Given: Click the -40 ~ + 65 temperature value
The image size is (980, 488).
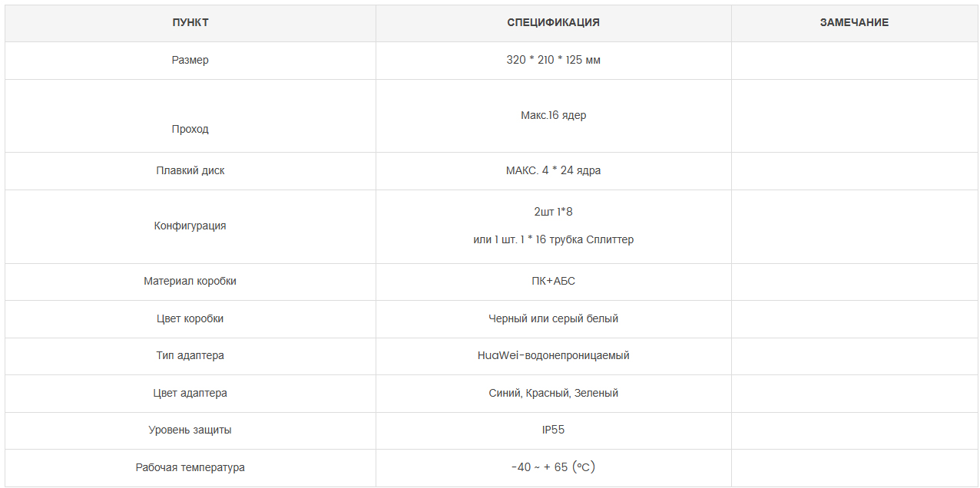Looking at the screenshot, I should [553, 467].
